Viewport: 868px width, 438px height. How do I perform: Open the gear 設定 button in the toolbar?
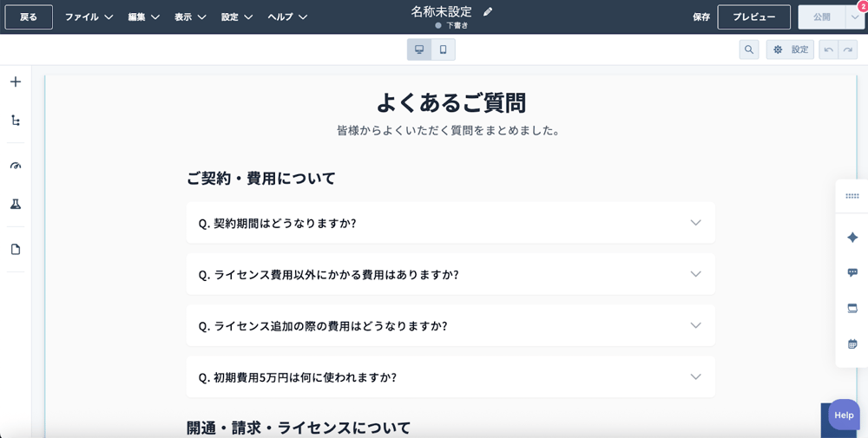tap(791, 49)
